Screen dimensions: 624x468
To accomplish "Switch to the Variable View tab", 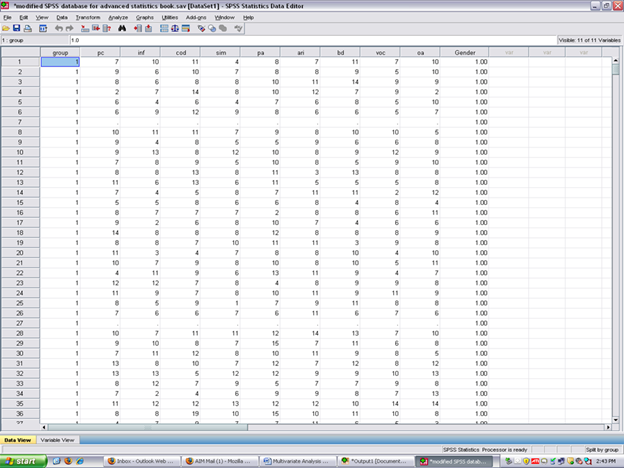I will 56,440.
